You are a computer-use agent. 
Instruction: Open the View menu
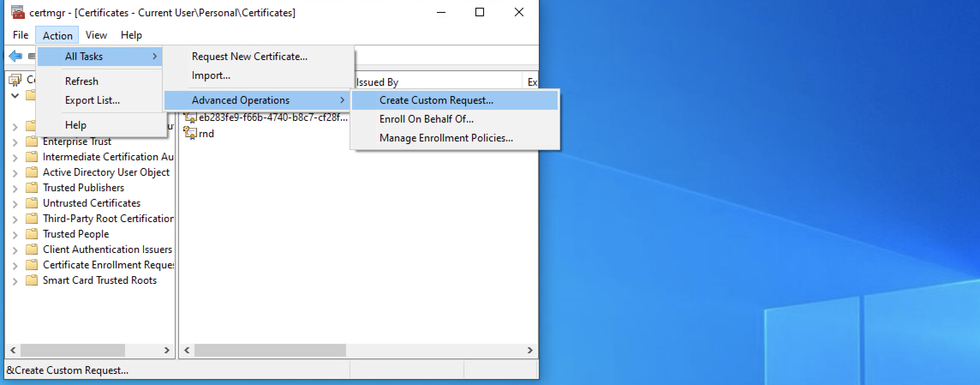point(96,35)
